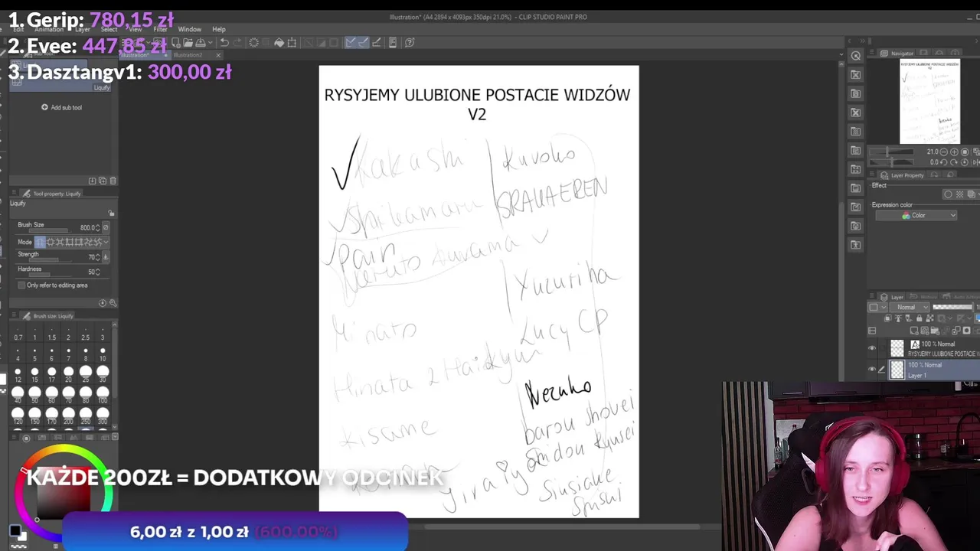Click the Redo arrow in the command bar
Viewport: 980px width, 551px height.
point(237,43)
